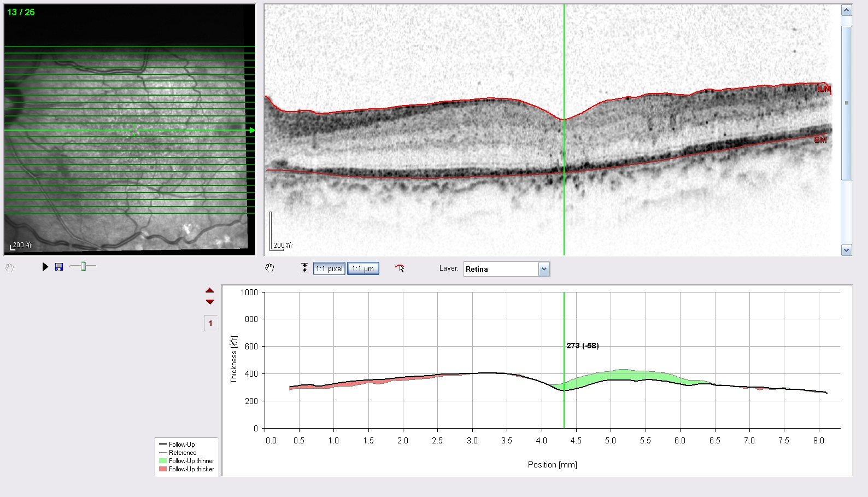The height and width of the screenshot is (497, 868).
Task: Click the green arrow marking the active scan line
Action: point(252,130)
